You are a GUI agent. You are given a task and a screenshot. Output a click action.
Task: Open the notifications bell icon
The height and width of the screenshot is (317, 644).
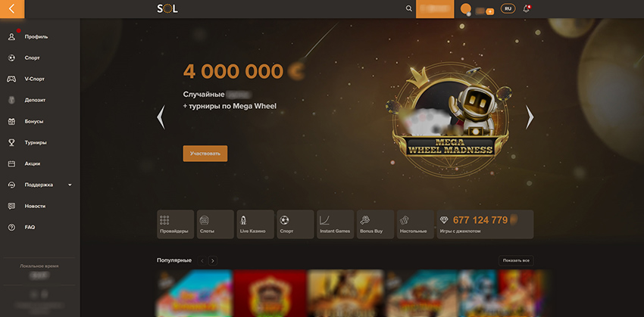pos(526,8)
